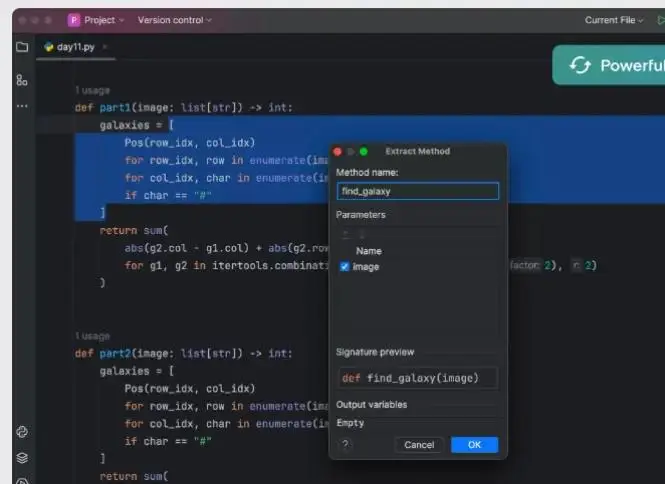
Task: Open the Project tool window folder icon
Action: click(x=22, y=47)
